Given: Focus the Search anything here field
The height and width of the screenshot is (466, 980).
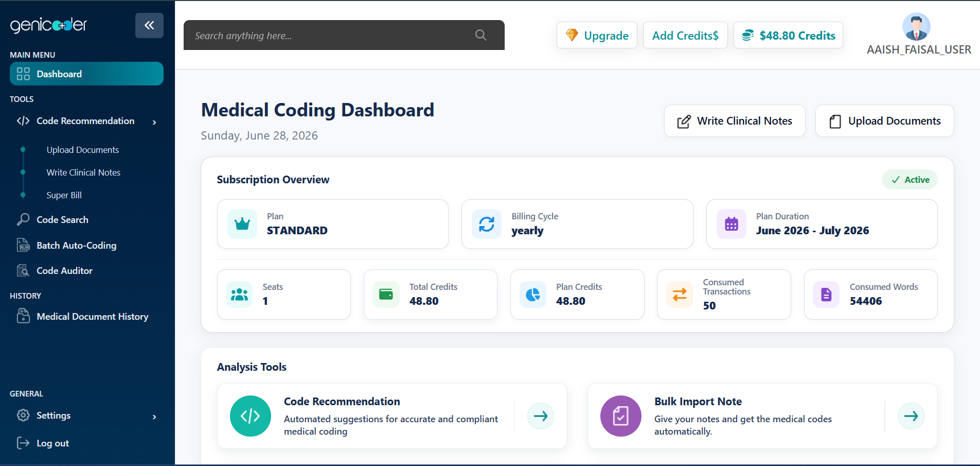Looking at the screenshot, I should point(344,35).
